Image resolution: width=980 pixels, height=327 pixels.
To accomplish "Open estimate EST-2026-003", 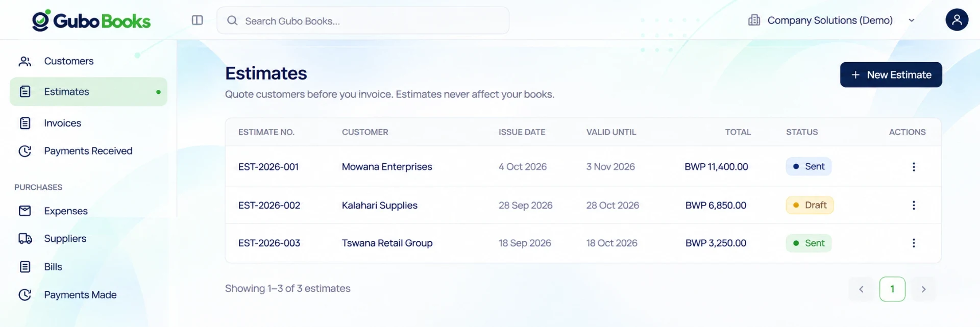I will [269, 243].
